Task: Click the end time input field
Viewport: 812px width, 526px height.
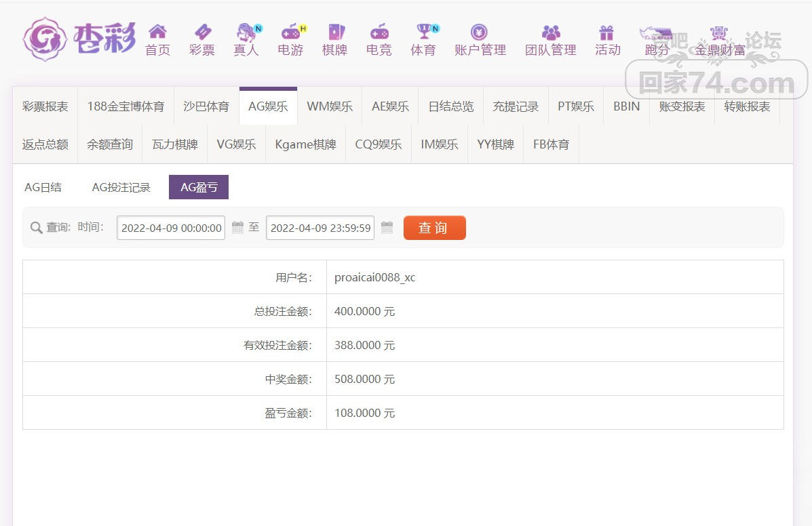Action: click(320, 228)
